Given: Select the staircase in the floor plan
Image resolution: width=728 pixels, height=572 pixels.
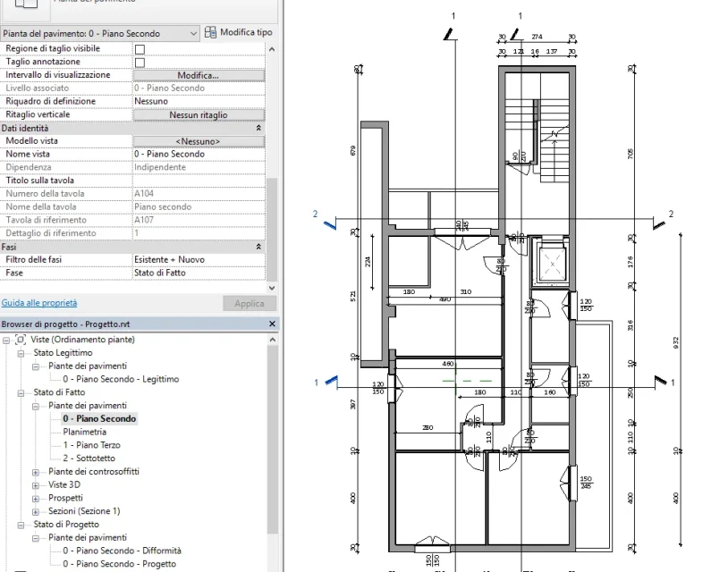Looking at the screenshot, I should pyautogui.click(x=538, y=140).
